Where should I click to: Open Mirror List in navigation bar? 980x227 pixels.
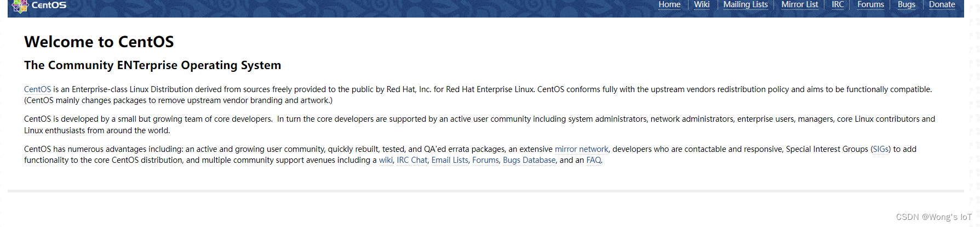click(800, 4)
